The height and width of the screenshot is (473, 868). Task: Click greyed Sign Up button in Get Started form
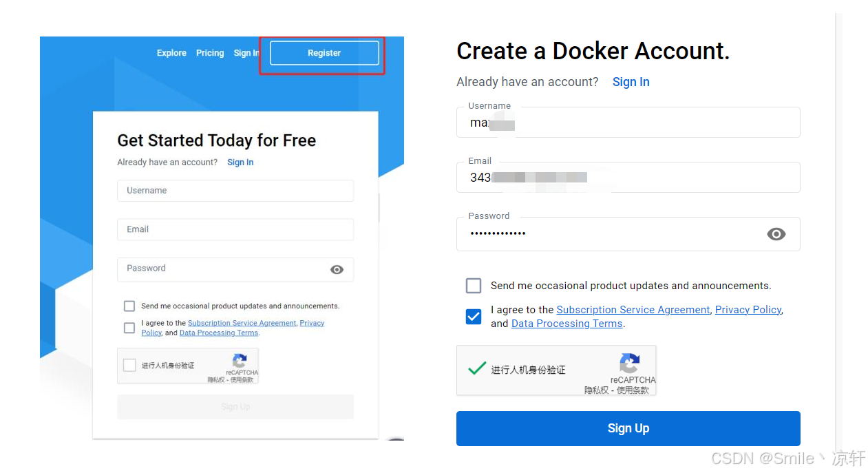(x=235, y=407)
